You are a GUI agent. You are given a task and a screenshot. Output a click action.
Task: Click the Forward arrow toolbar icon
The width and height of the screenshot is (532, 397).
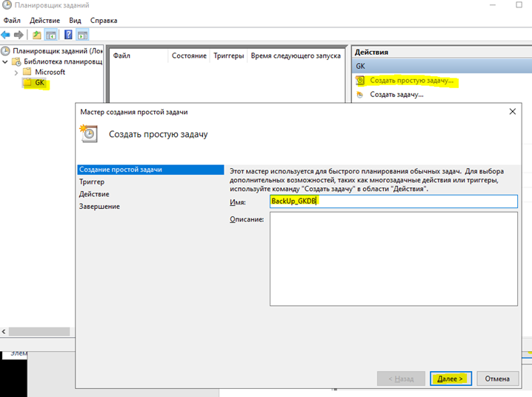19,35
